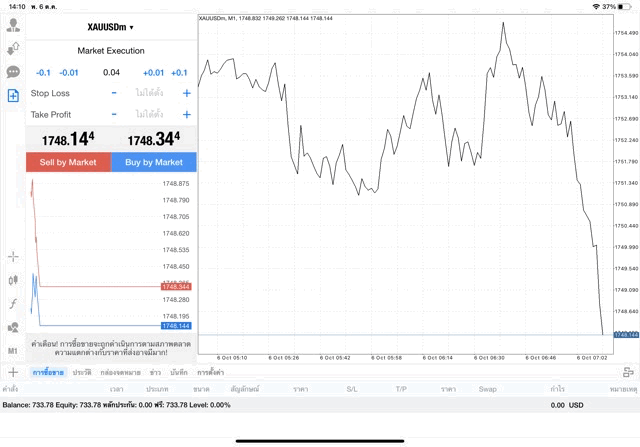Open the objects shapes icon
This screenshot has width=640, height=447.
coord(13,327)
